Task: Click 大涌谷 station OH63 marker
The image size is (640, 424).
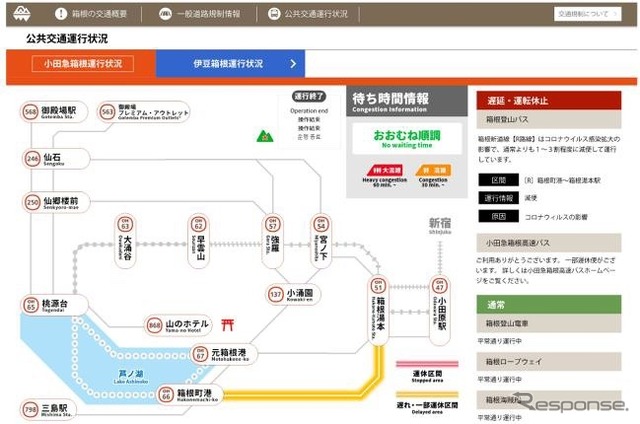Action: click(x=125, y=241)
